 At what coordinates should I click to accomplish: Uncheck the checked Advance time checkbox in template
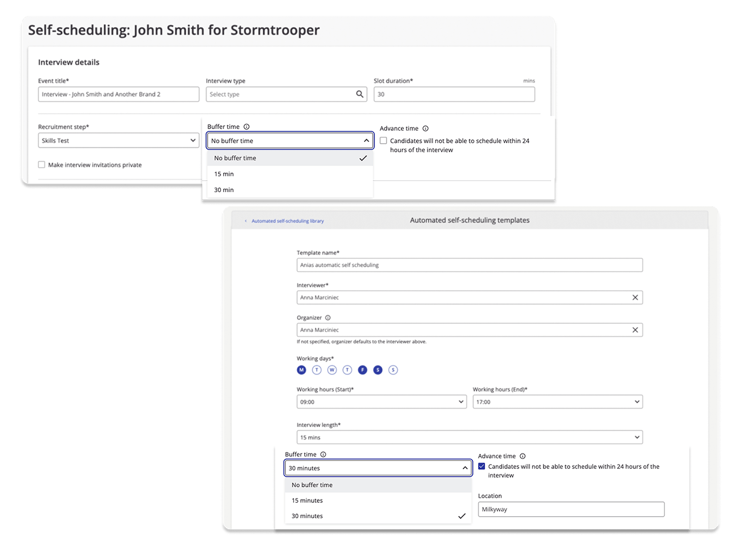[x=482, y=466]
